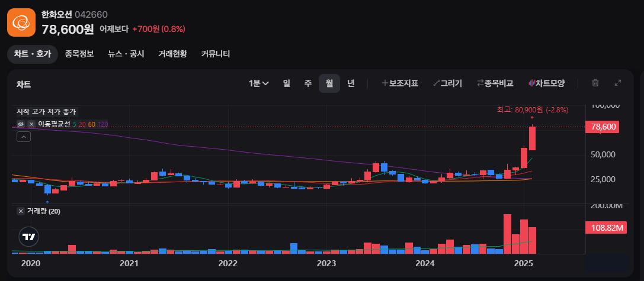Select the 일 daily interval
Image resolution: width=644 pixels, height=281 pixels.
pyautogui.click(x=286, y=83)
